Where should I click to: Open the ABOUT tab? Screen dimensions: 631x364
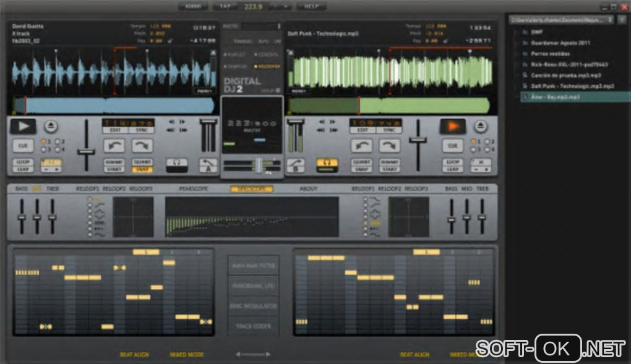[x=308, y=188]
